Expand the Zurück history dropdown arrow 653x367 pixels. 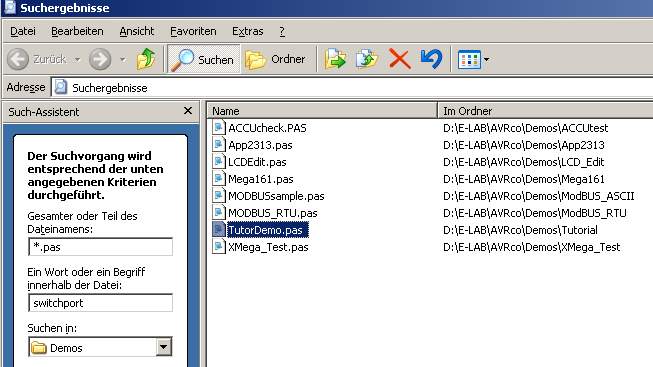[77, 60]
